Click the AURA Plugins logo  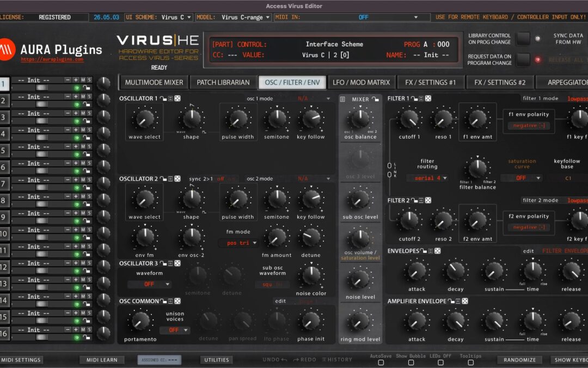(x=7, y=50)
